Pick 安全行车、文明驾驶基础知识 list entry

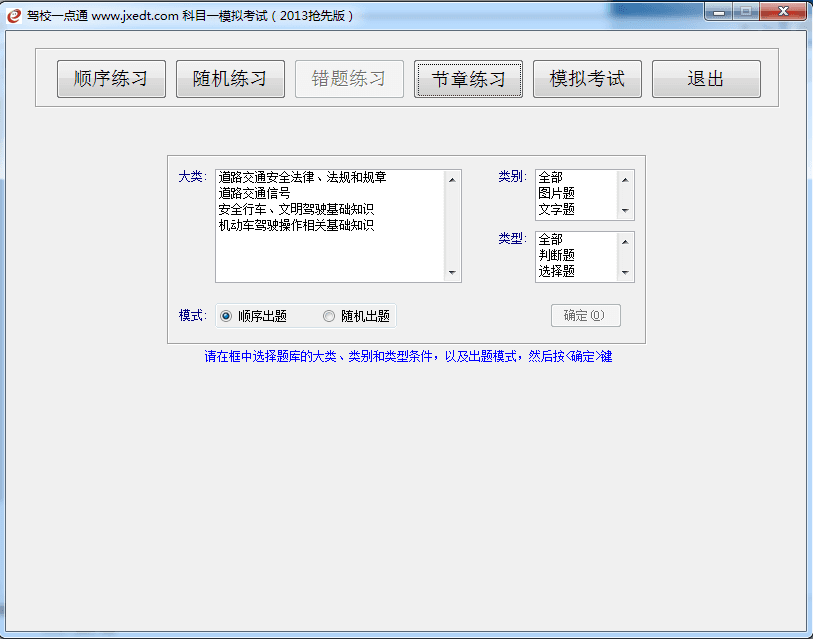tap(296, 209)
